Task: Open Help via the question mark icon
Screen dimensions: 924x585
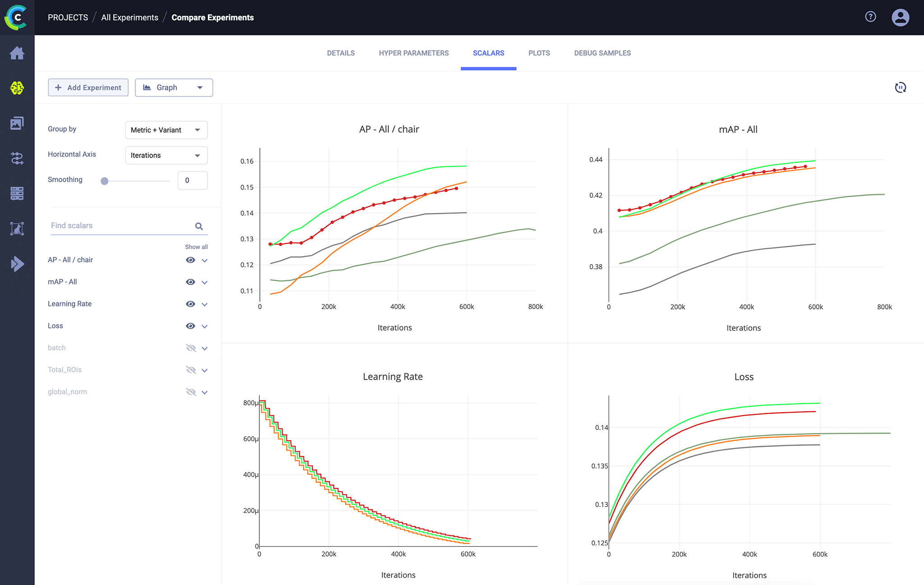Action: coord(870,17)
